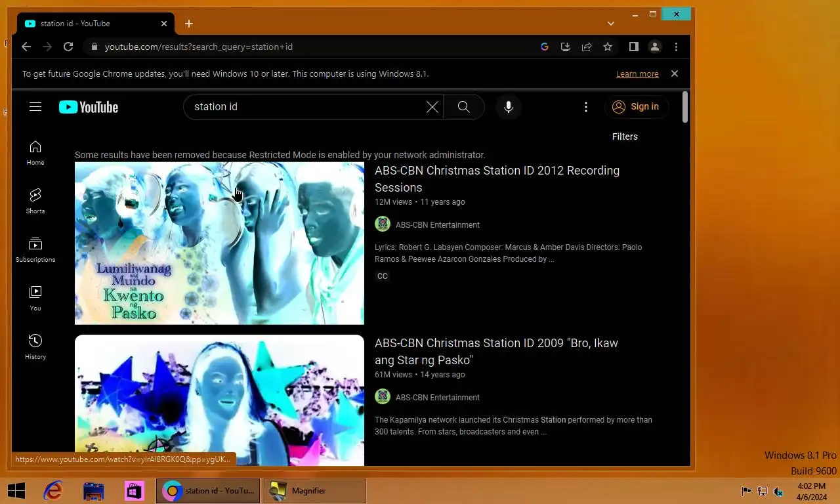This screenshot has height=504, width=840.
Task: Close the station id YouTube tab
Action: 164,24
